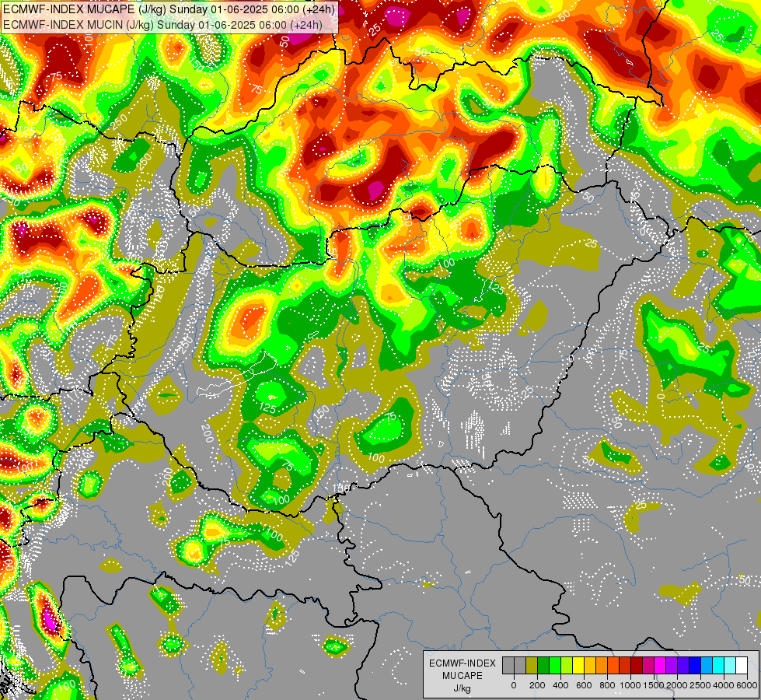761x700 pixels.
Task: Click the MUCIN title line in the header
Action: pos(162,24)
